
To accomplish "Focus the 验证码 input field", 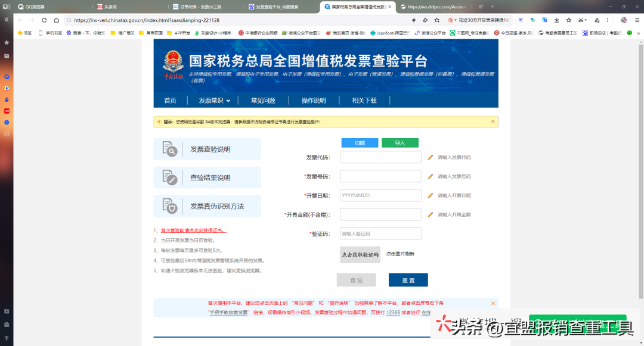I will click(380, 233).
